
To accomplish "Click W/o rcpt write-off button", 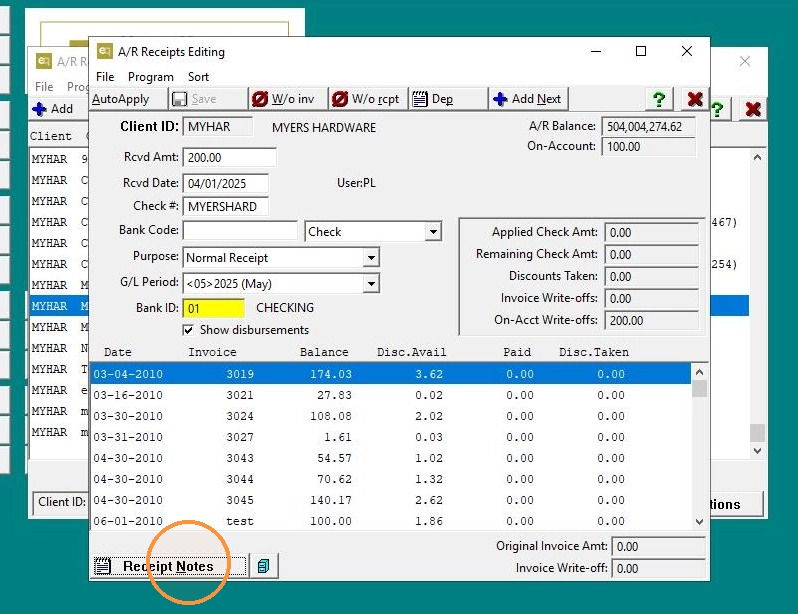I will coord(368,99).
